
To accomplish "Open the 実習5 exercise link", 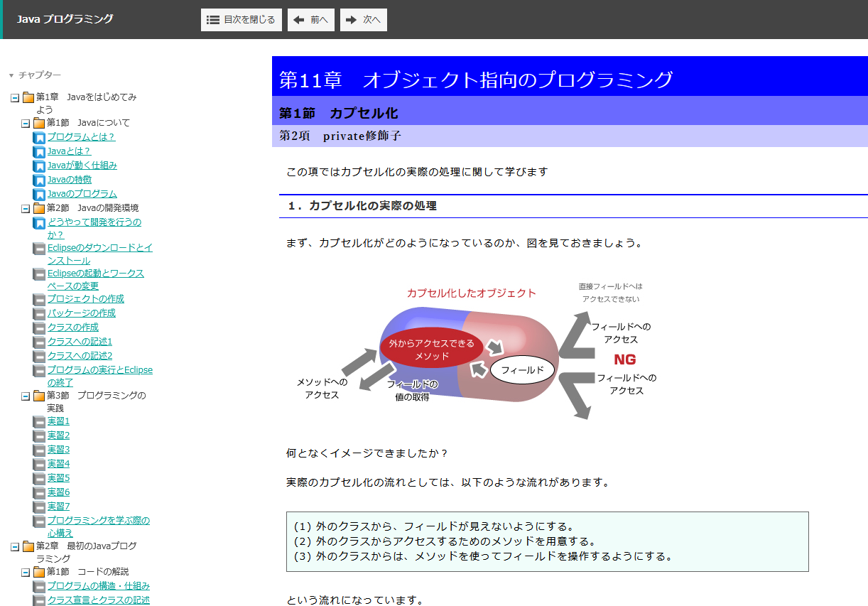I will tap(58, 478).
